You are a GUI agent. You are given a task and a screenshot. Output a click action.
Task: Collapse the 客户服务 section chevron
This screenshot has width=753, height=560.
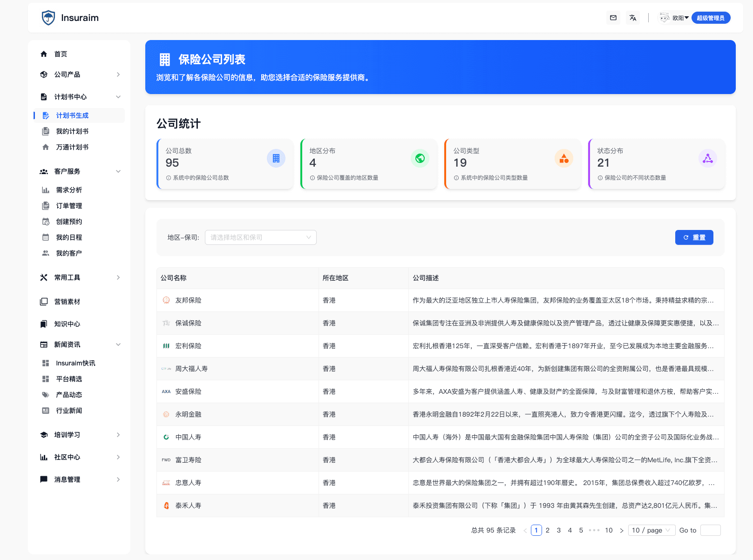[118, 171]
